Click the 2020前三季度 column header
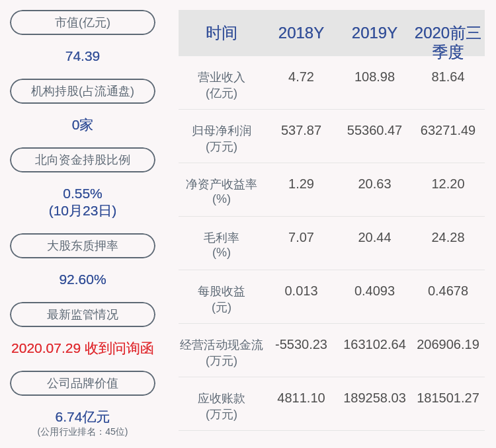The width and height of the screenshot is (496, 448). point(448,42)
